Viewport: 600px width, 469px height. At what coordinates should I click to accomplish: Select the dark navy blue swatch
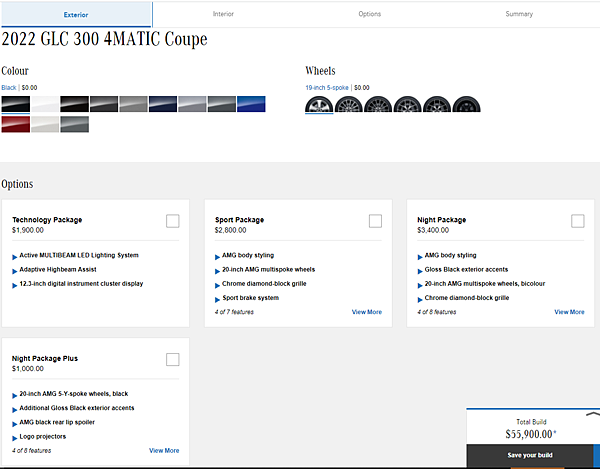pyautogui.click(x=163, y=104)
